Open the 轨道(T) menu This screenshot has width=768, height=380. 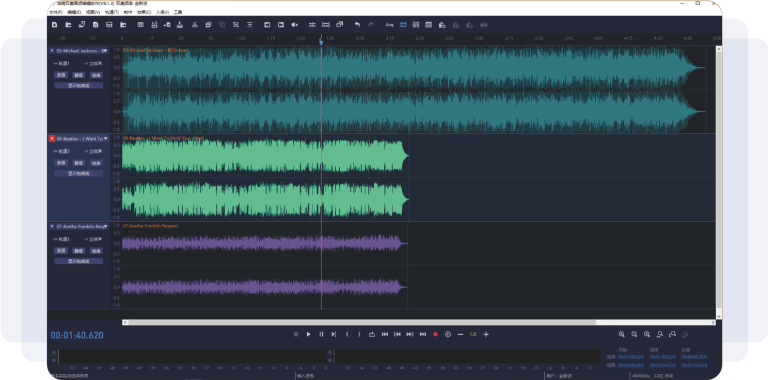click(112, 11)
